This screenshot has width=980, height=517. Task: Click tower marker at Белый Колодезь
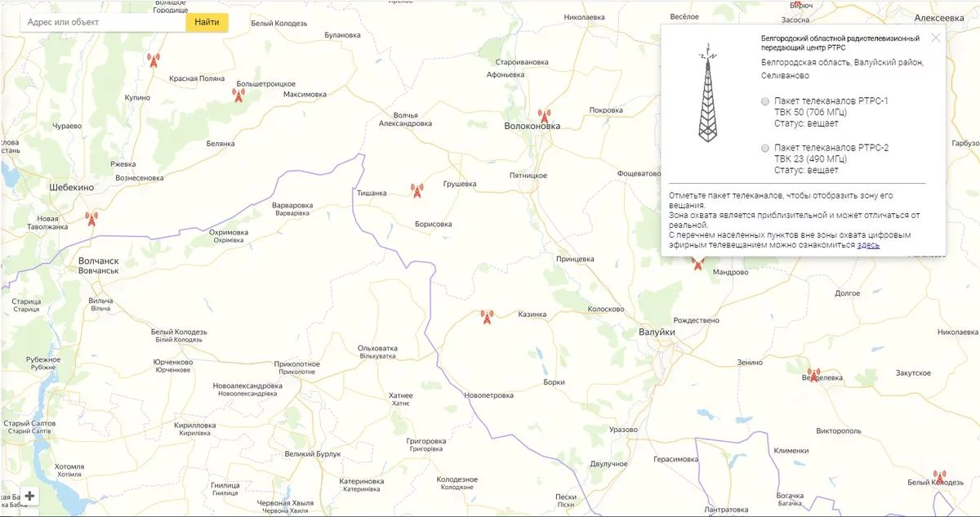939,477
